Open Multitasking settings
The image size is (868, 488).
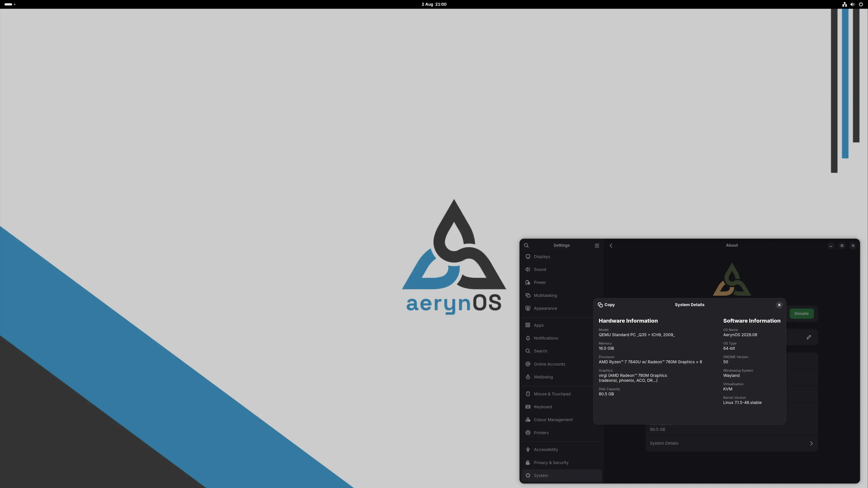[562, 295]
